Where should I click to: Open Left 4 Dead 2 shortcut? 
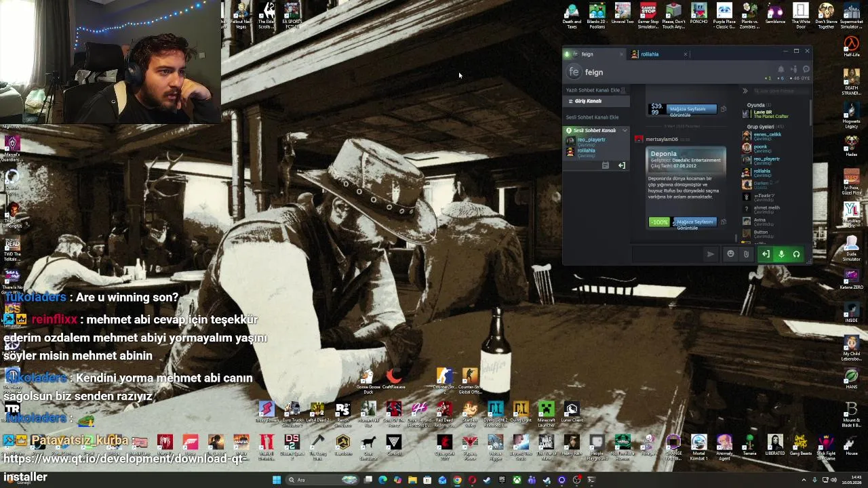317,412
